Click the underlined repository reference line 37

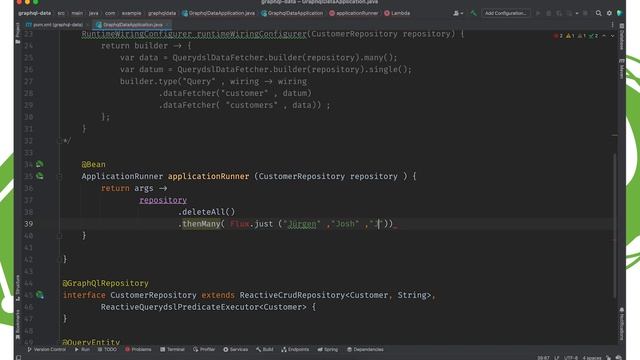pyautogui.click(x=163, y=200)
